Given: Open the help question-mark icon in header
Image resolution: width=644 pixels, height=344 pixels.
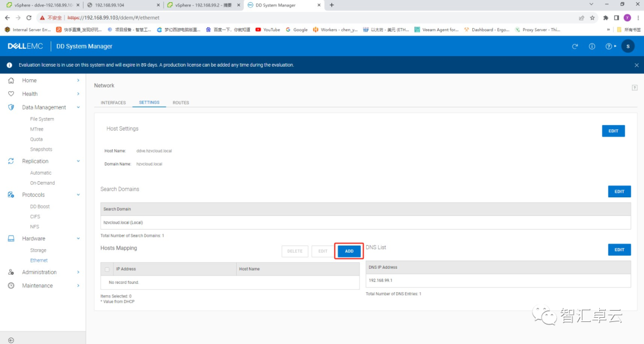Looking at the screenshot, I should [609, 47].
